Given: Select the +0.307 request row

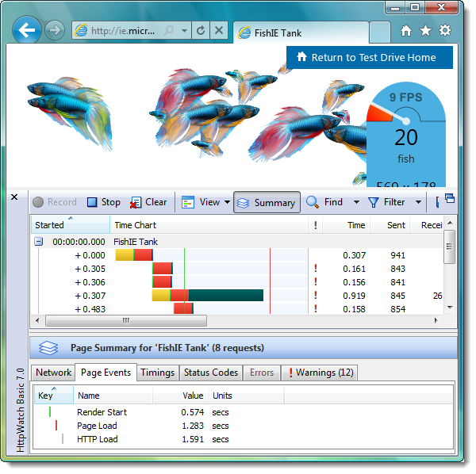Looking at the screenshot, I should pyautogui.click(x=236, y=296).
